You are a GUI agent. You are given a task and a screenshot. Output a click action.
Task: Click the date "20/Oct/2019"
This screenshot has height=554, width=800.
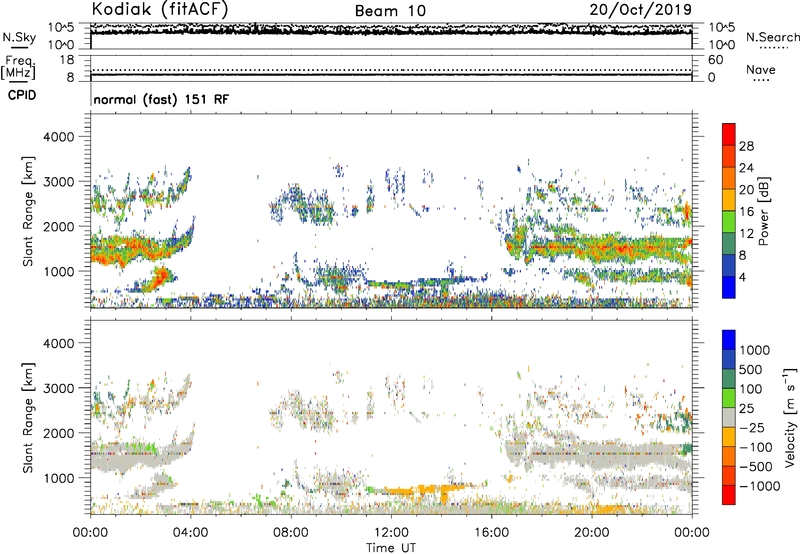click(641, 9)
